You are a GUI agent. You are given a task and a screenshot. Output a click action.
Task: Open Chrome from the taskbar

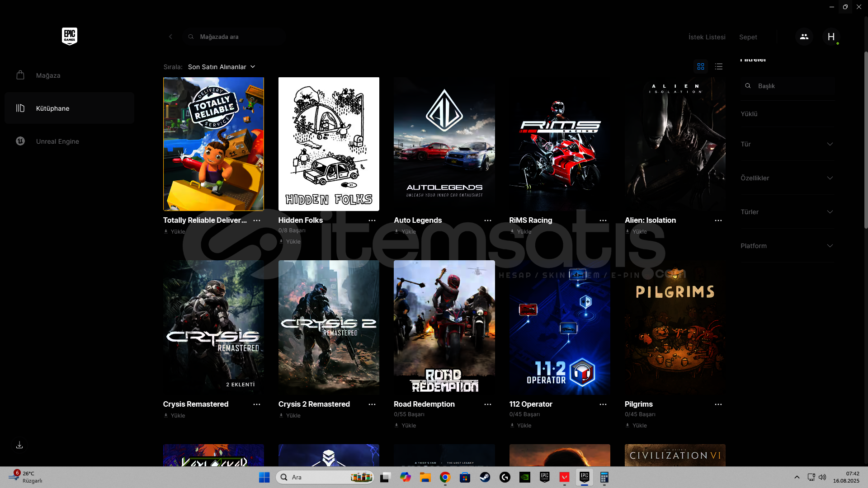[445, 477]
